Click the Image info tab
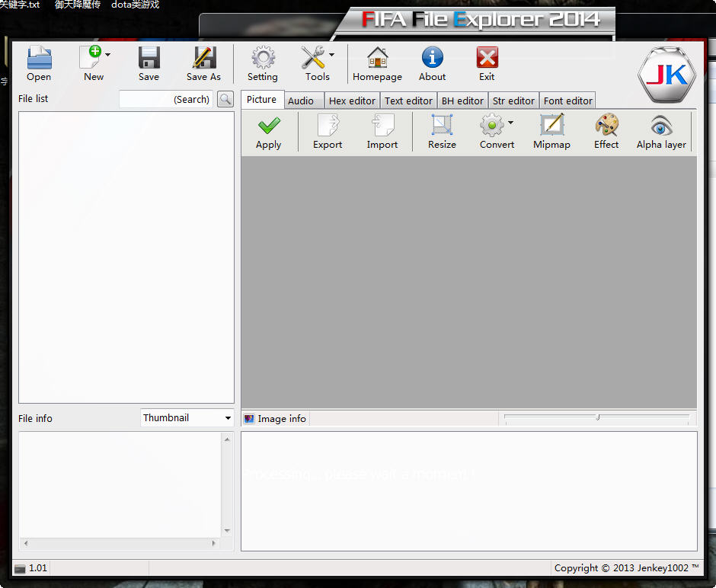This screenshot has height=588, width=716. (x=275, y=419)
